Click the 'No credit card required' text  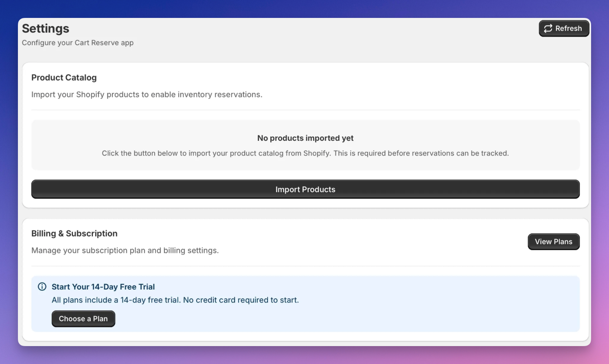pyautogui.click(x=241, y=300)
